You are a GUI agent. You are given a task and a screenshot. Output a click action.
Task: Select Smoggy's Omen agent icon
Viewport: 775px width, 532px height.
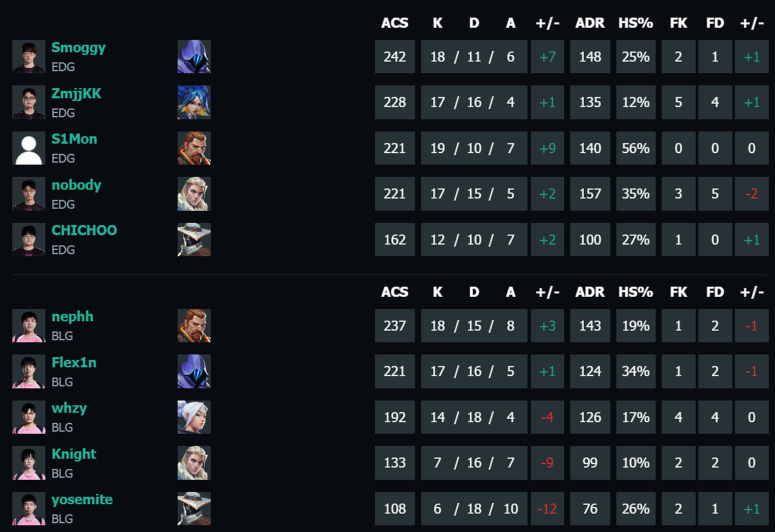(194, 57)
